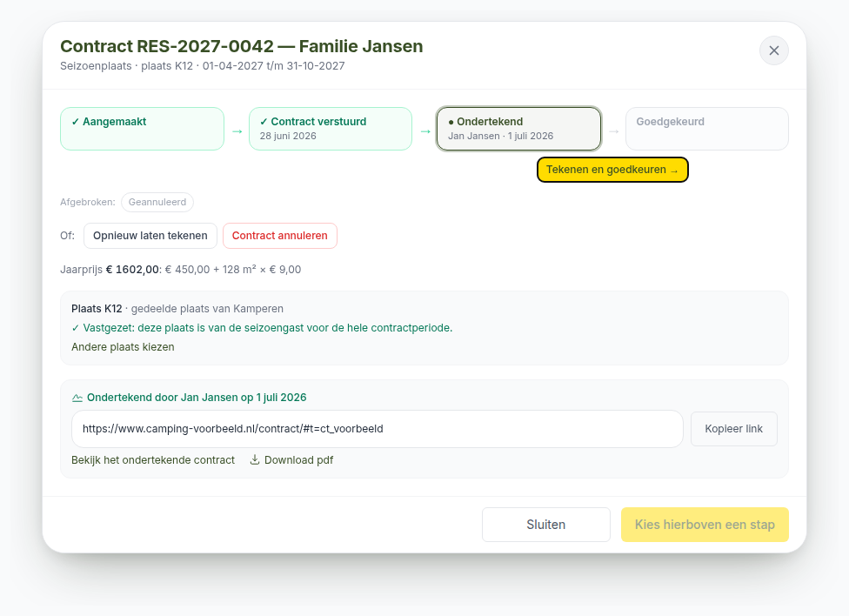The image size is (849, 616).
Task: Open Bekijk het ondertekende contract
Action: point(153,460)
